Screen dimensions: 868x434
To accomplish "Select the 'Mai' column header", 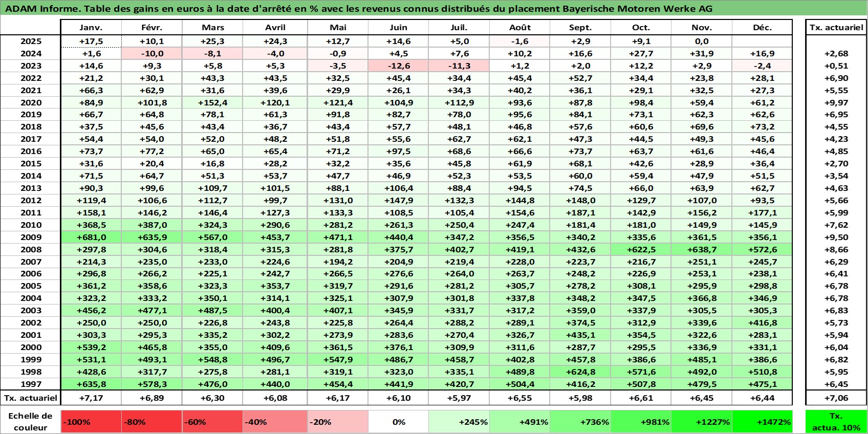I will (338, 28).
